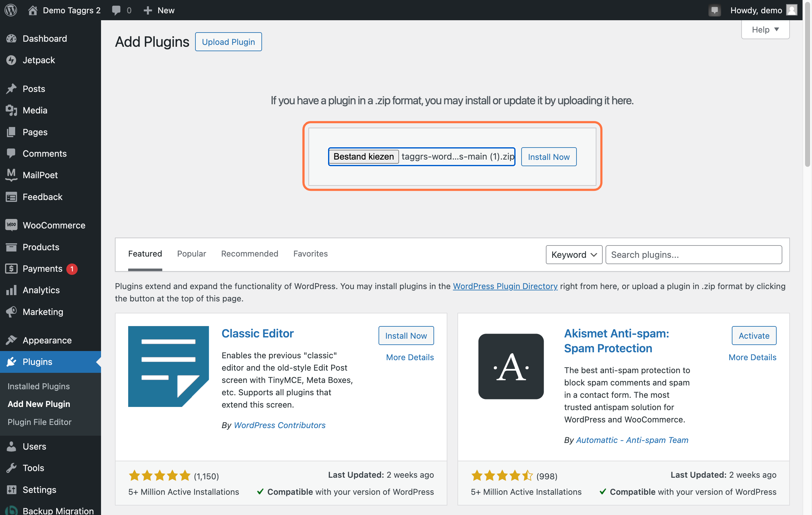Navigate to Plugin File Editor
Image resolution: width=812 pixels, height=515 pixels.
39,421
